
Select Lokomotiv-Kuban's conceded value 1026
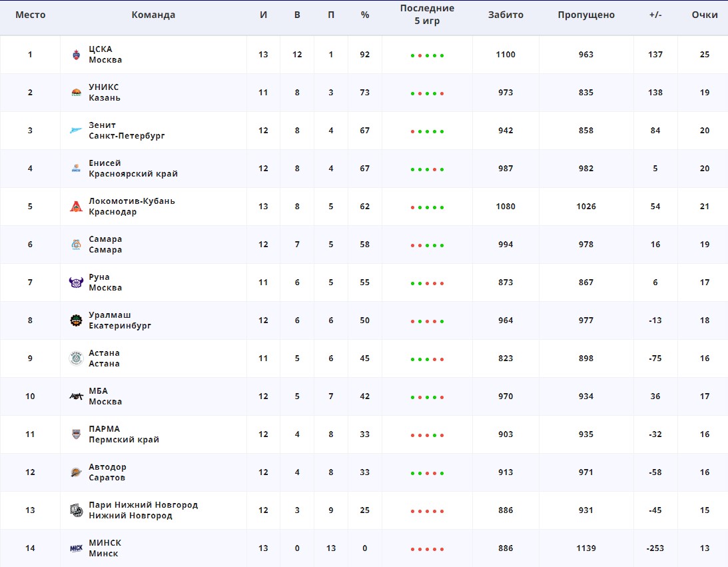coord(586,206)
